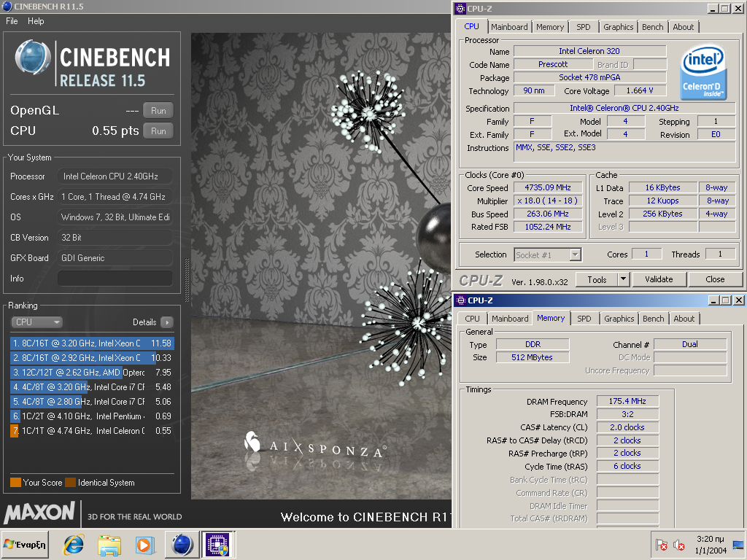Switch to Mainboard tab in upper CPU-Z
The height and width of the screenshot is (560, 747).
tap(509, 27)
